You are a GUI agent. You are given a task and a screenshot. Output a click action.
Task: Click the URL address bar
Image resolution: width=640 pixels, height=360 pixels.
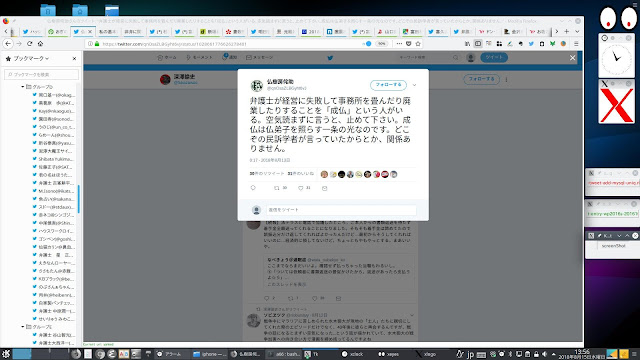point(229,44)
